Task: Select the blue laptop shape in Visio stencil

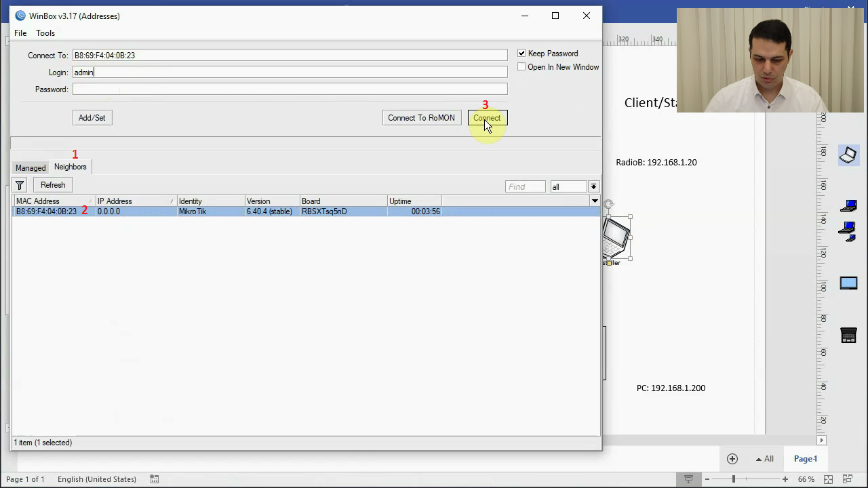Action: (x=848, y=205)
